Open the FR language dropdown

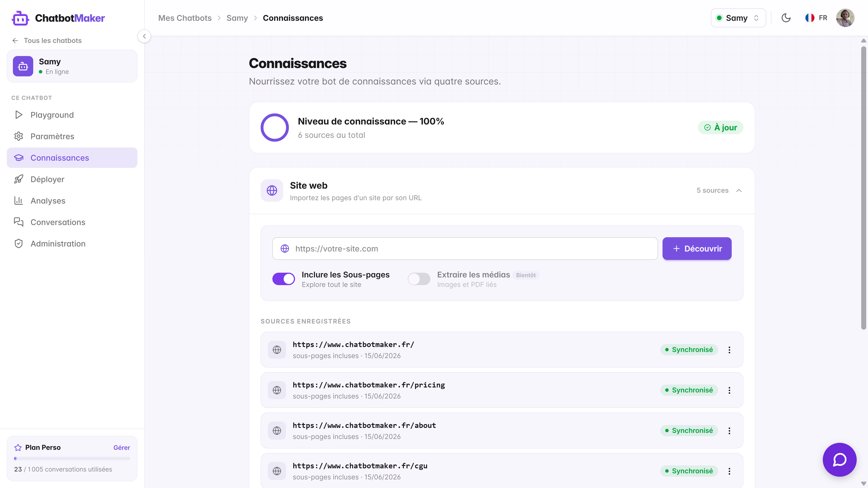click(816, 18)
